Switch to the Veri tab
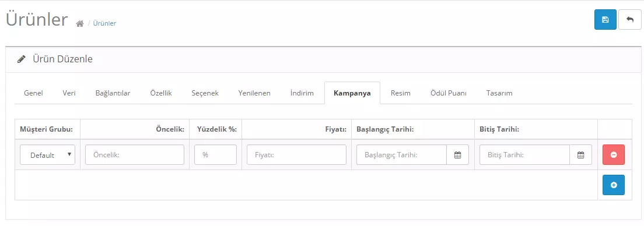The image size is (644, 226). pyautogui.click(x=69, y=93)
